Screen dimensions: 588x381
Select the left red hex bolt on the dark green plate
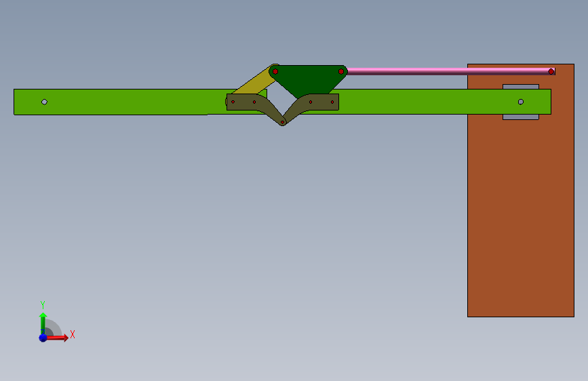click(275, 71)
